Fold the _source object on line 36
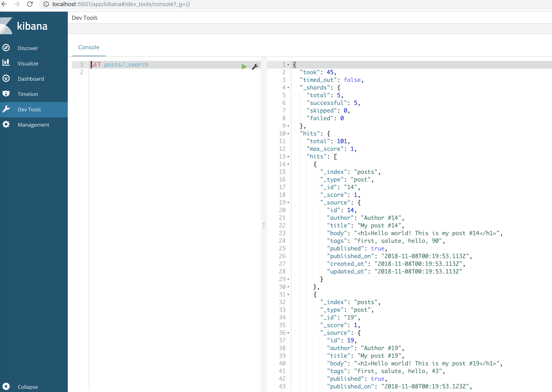 [289, 333]
